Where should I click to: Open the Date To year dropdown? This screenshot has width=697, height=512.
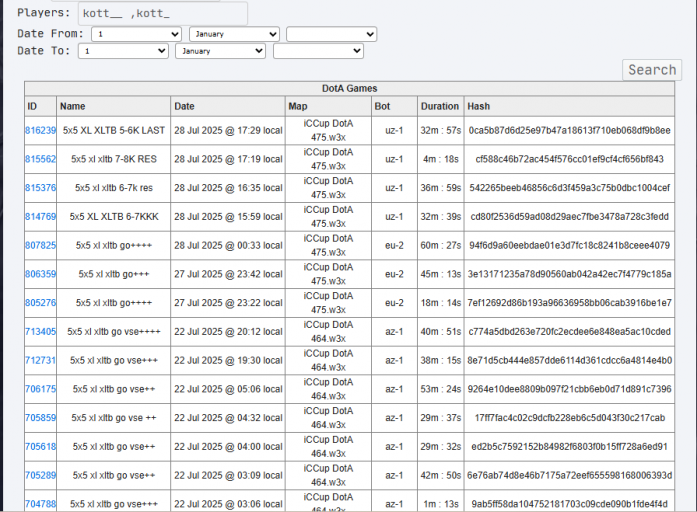click(x=318, y=51)
